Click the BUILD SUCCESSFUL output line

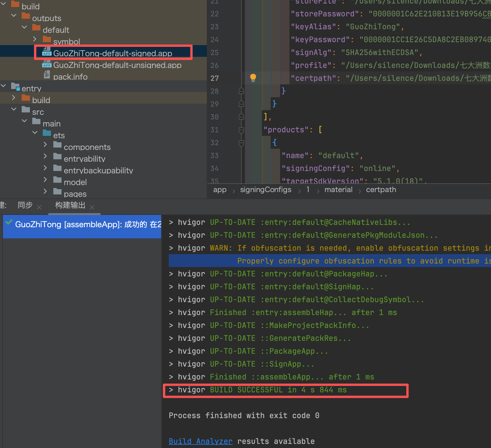258,390
